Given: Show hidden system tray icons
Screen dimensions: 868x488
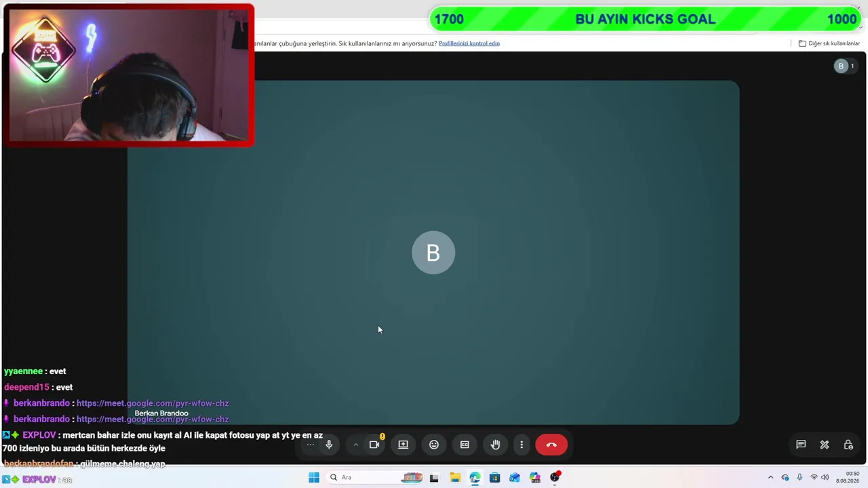Looking at the screenshot, I should tap(770, 477).
